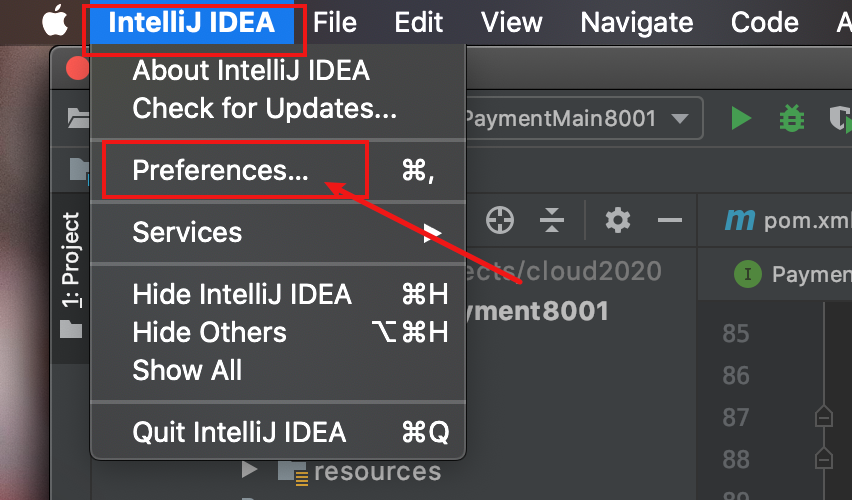Start debugging with the green bug icon
The width and height of the screenshot is (852, 500).
[x=792, y=118]
